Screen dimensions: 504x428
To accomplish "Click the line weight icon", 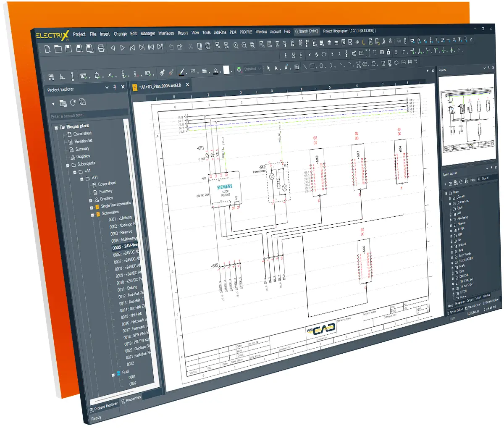I will [x=205, y=71].
